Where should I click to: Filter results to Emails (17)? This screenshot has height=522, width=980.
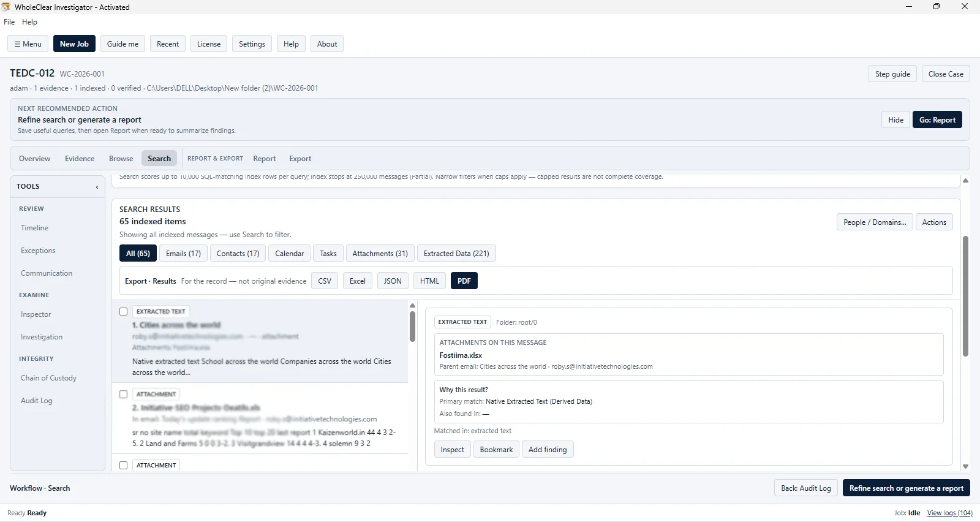pos(183,254)
